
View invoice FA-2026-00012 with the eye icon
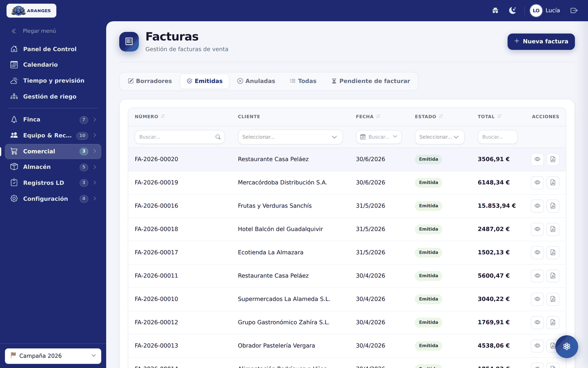point(537,323)
